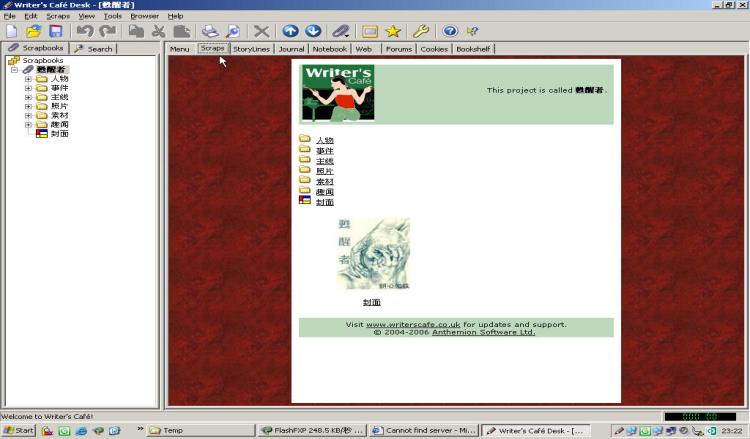Switch to the Cookies tab
Screen dimensions: 750x439
(434, 49)
